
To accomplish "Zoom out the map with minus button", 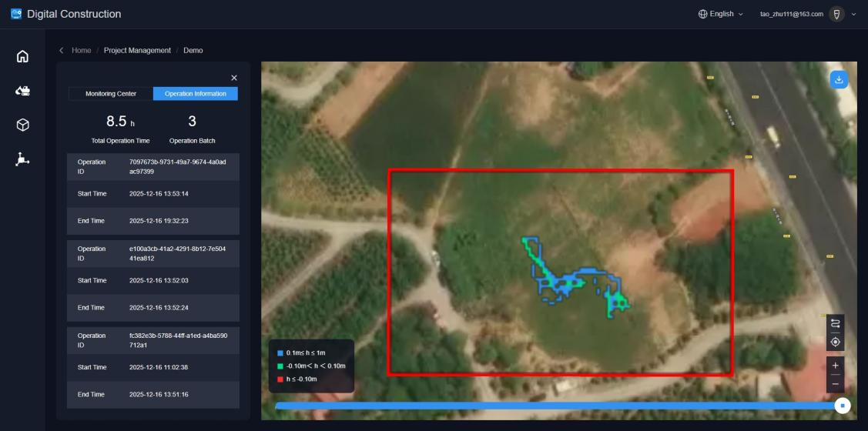I will (836, 383).
